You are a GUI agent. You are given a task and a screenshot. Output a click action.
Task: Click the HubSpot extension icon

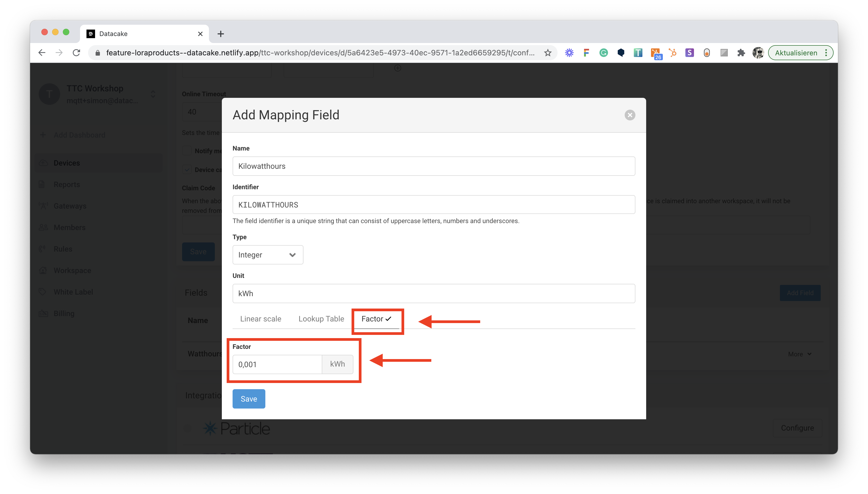(672, 53)
